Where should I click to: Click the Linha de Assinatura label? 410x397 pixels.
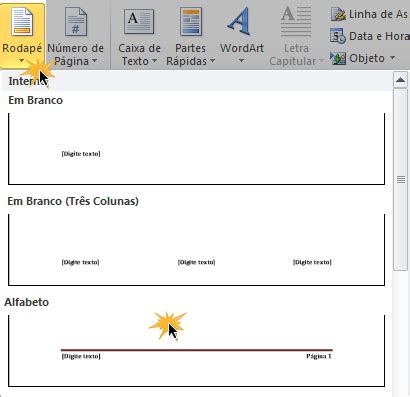click(379, 14)
